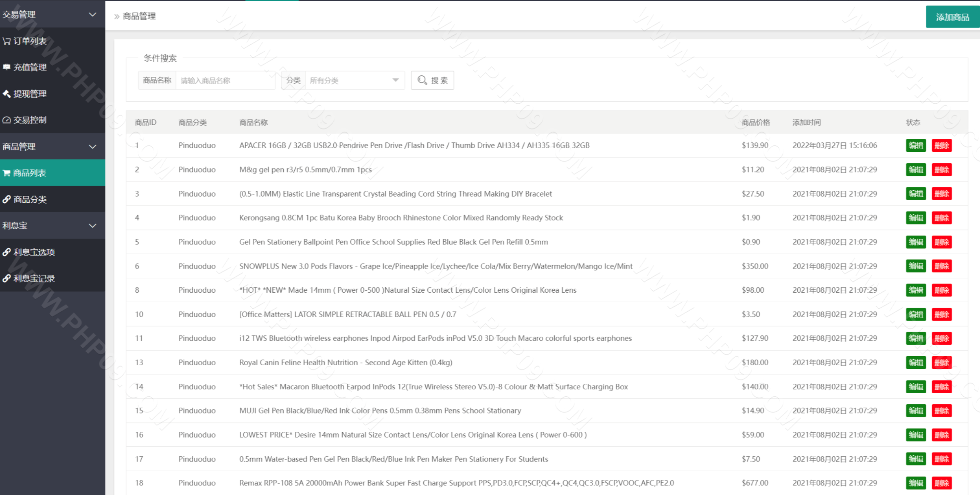The width and height of the screenshot is (980, 495).
Task: Click the shopping cart icon beside 订单列表
Action: click(x=7, y=41)
